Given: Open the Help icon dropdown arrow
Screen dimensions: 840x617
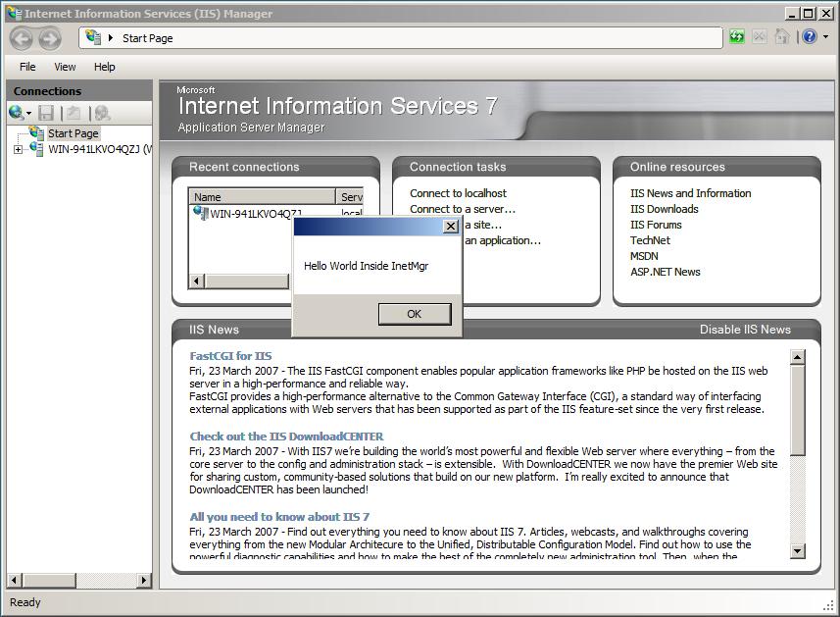Looking at the screenshot, I should click(x=826, y=36).
